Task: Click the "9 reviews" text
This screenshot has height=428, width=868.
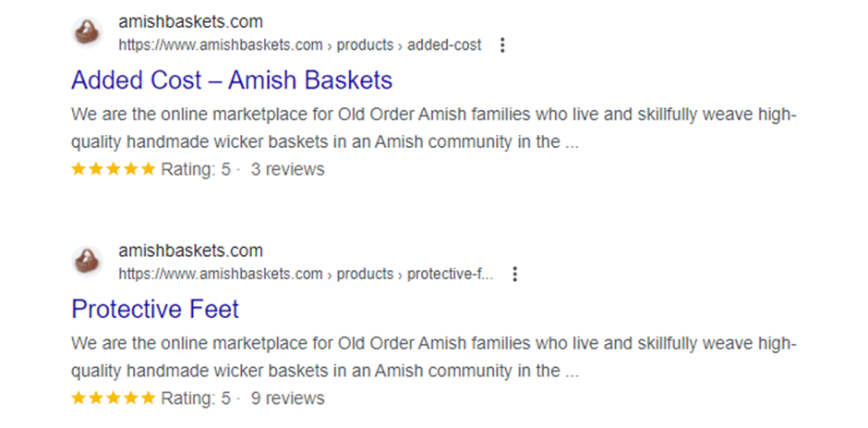Action: [x=287, y=398]
